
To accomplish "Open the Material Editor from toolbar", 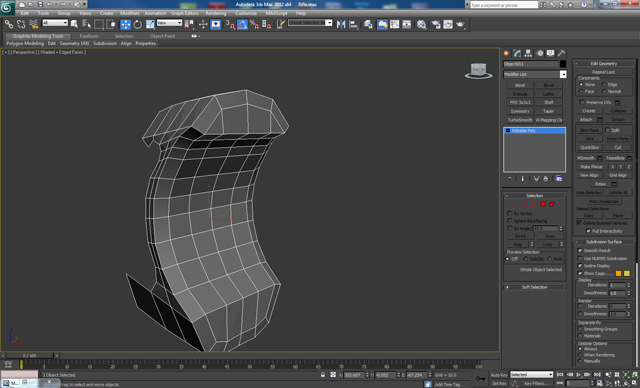I will tap(422, 24).
